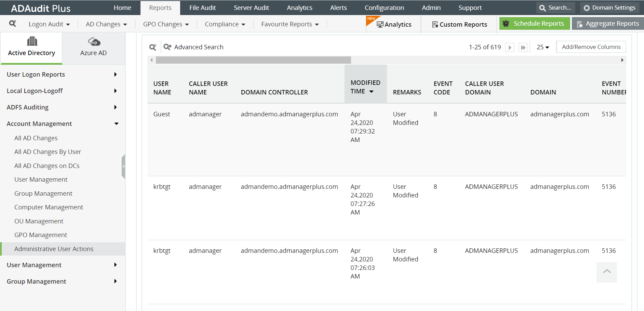The width and height of the screenshot is (644, 311).
Task: Select the Active Directory building icon
Action: tap(32, 41)
